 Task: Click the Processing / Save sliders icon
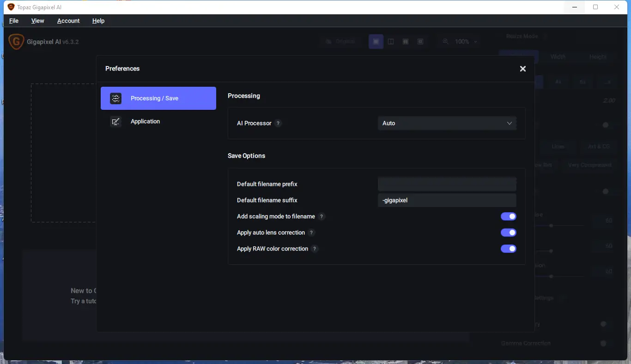[x=115, y=98]
